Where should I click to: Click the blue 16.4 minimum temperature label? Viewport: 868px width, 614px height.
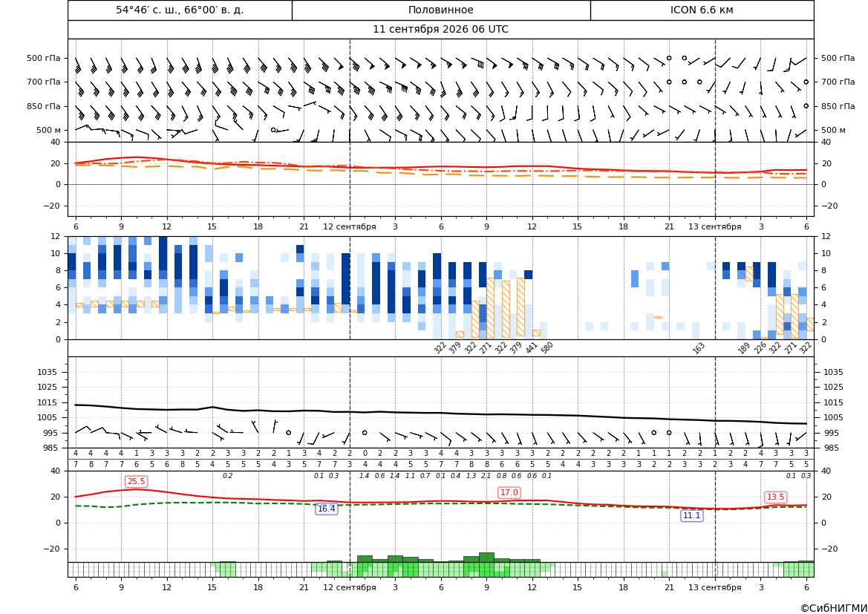(326, 509)
